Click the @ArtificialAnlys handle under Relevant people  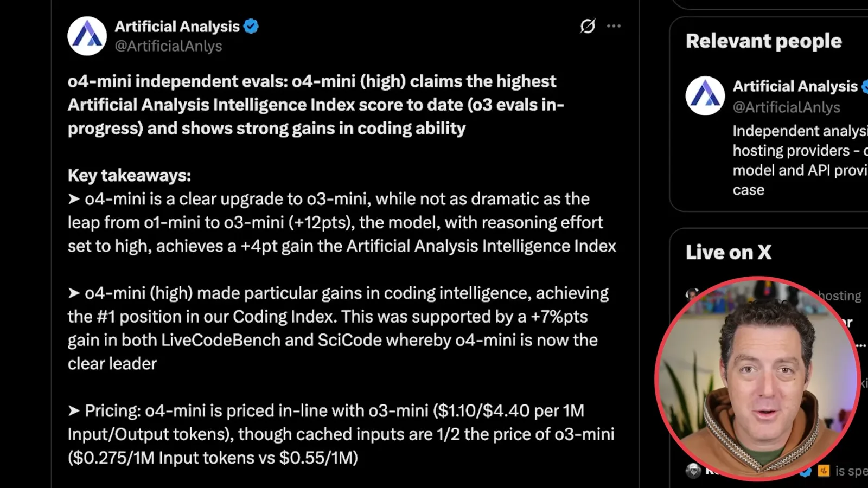786,107
